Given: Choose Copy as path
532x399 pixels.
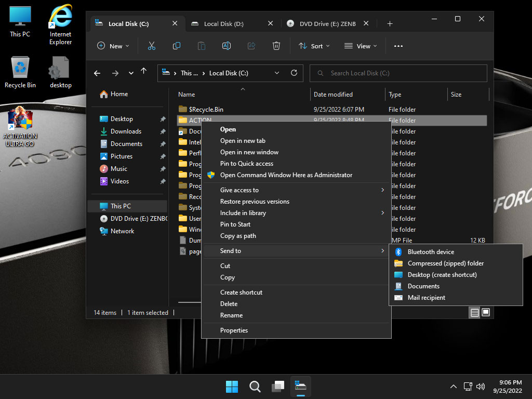Looking at the screenshot, I should tap(297, 236).
